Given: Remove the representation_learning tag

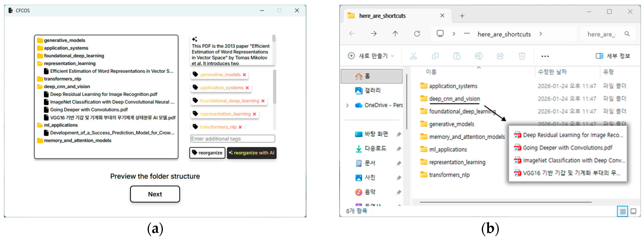Looking at the screenshot, I should coord(254,114).
